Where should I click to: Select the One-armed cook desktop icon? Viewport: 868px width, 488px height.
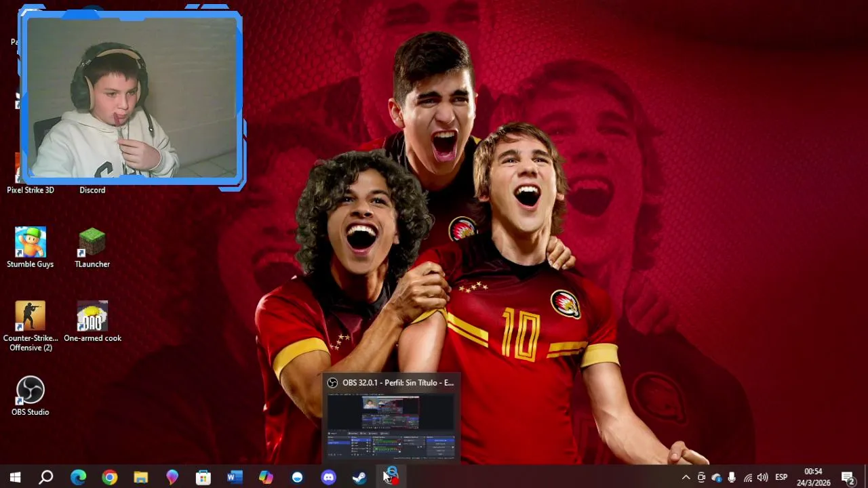92,322
